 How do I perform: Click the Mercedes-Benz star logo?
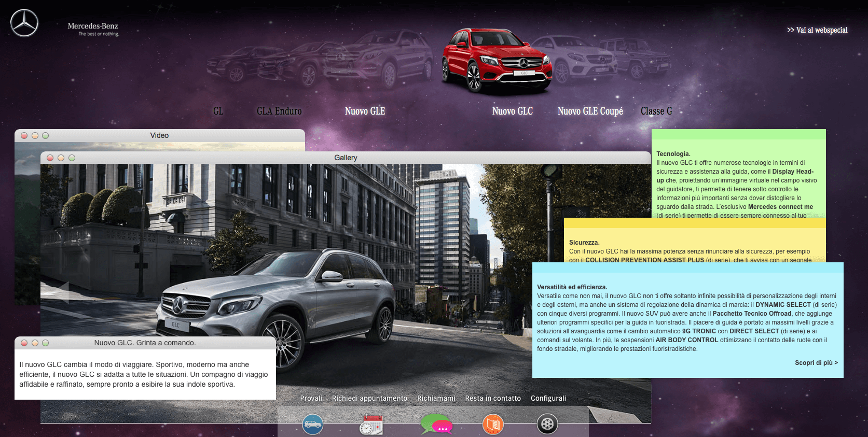(24, 23)
